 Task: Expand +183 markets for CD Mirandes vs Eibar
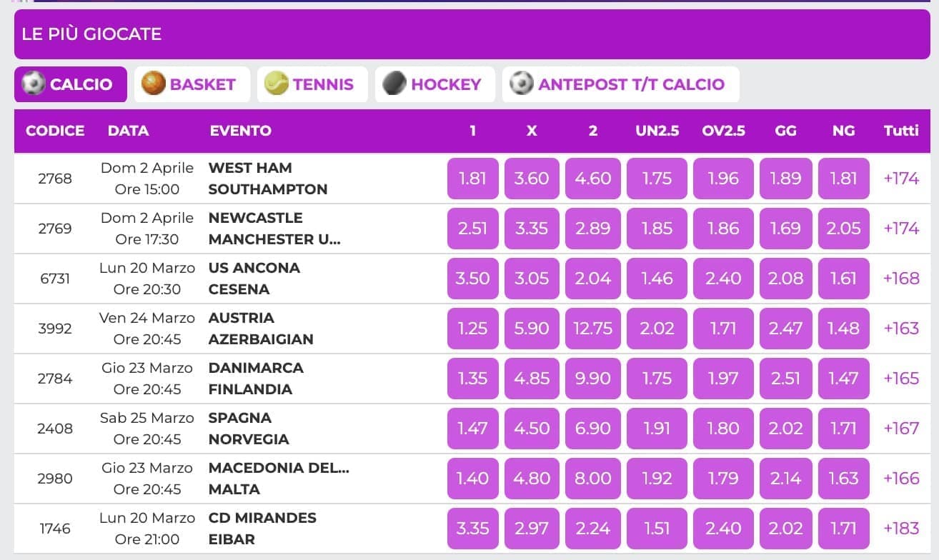[x=901, y=529]
